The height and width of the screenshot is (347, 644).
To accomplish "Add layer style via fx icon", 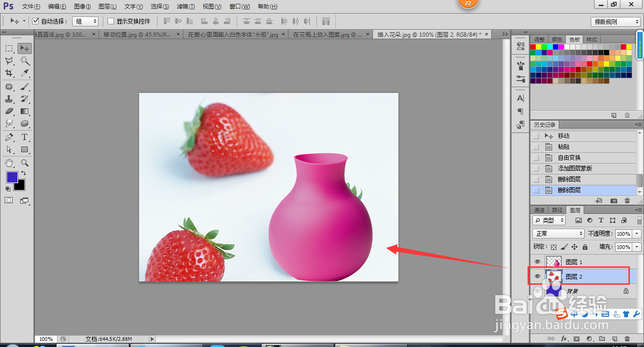I will tap(563, 339).
